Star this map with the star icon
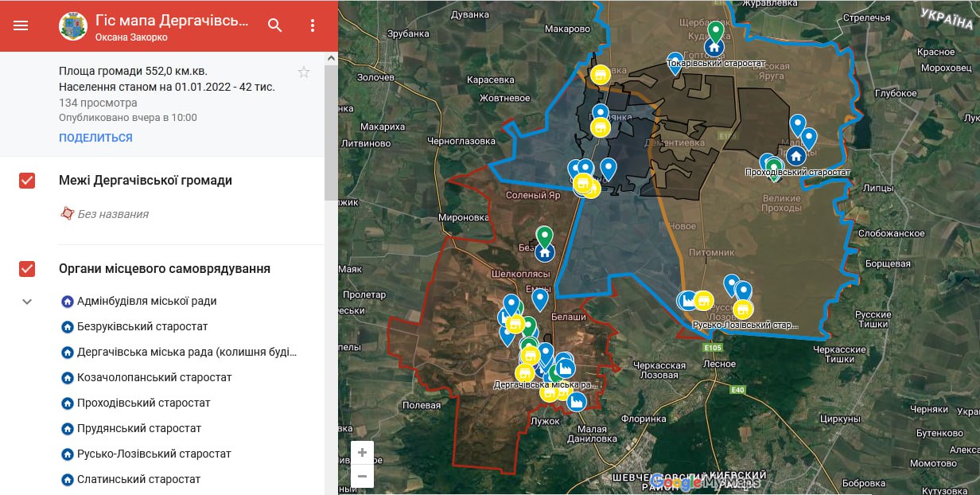The image size is (980, 495). 303,72
